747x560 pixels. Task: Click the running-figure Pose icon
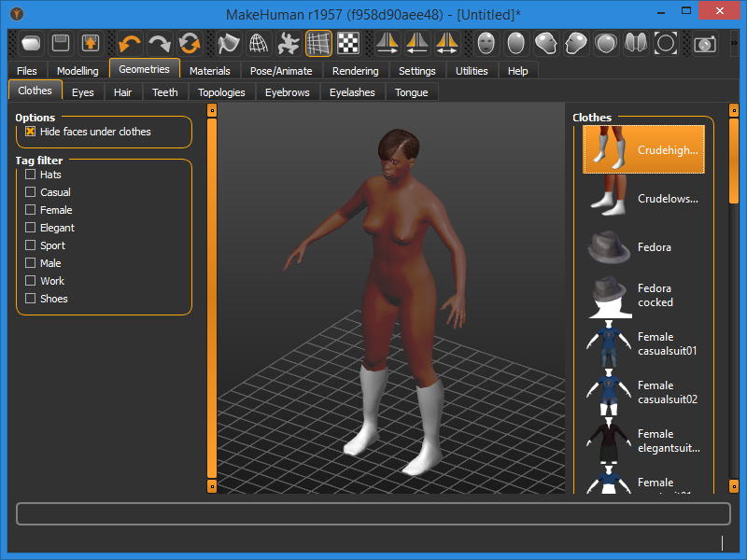coord(289,43)
